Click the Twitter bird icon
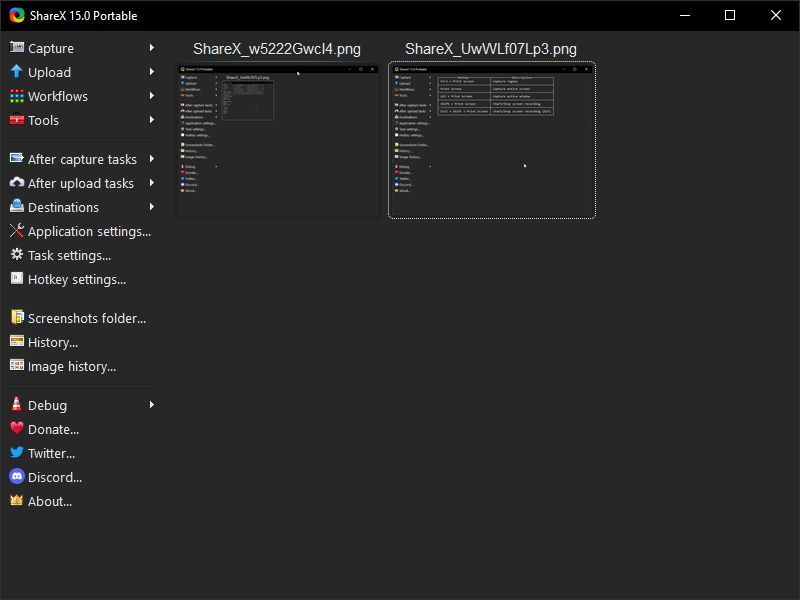This screenshot has height=600, width=800. [17, 453]
